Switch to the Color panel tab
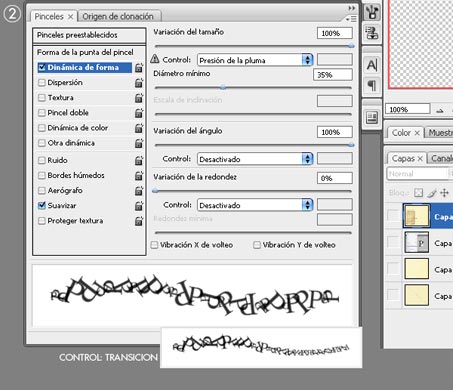453x390 pixels. [405, 133]
